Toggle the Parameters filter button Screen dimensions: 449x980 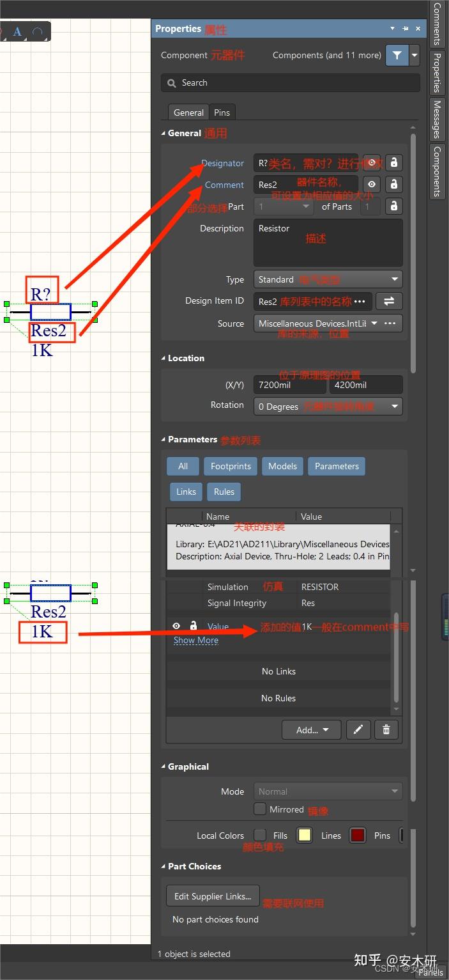pos(337,466)
